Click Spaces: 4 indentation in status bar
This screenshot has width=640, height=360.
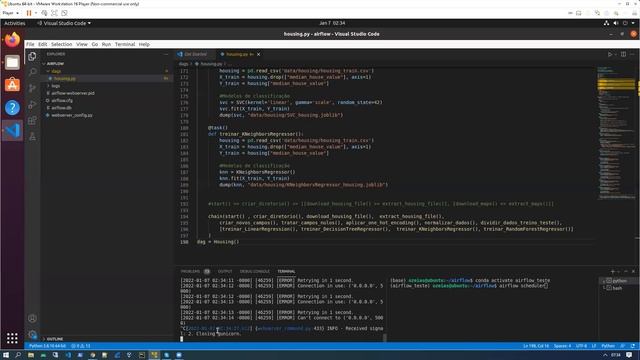(562, 346)
